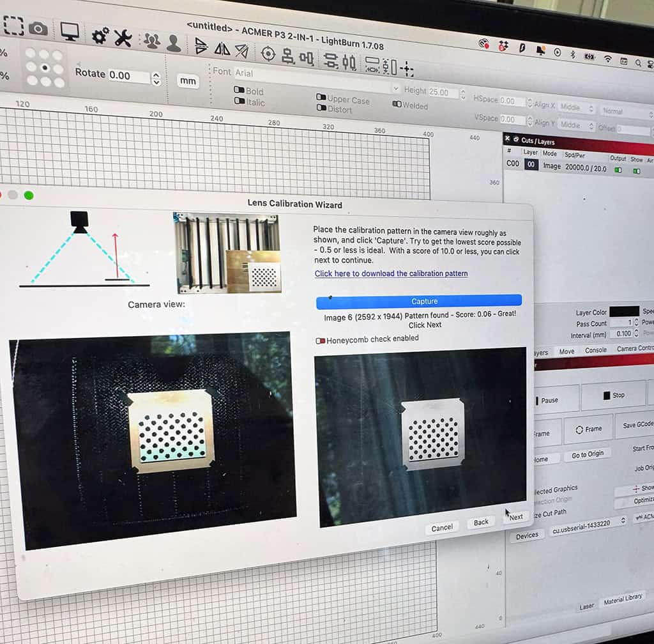Viewport: 654px width, 644px height.
Task: Open the monitor preview icon
Action: point(70,31)
